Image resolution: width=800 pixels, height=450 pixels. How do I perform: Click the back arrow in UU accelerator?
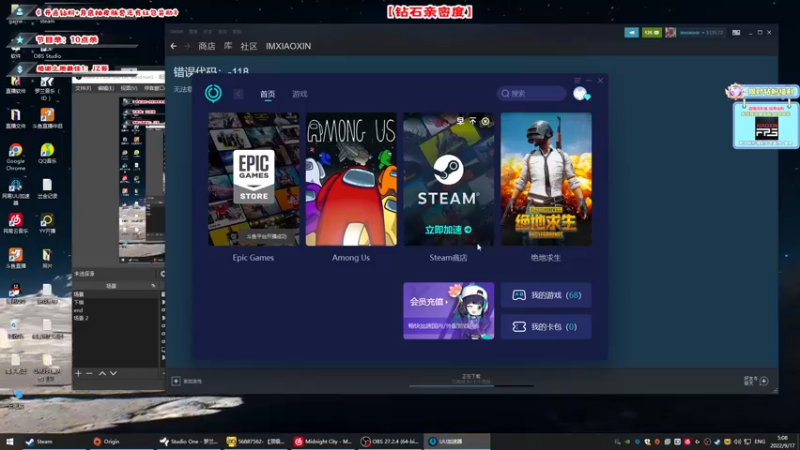pyautogui.click(x=239, y=94)
